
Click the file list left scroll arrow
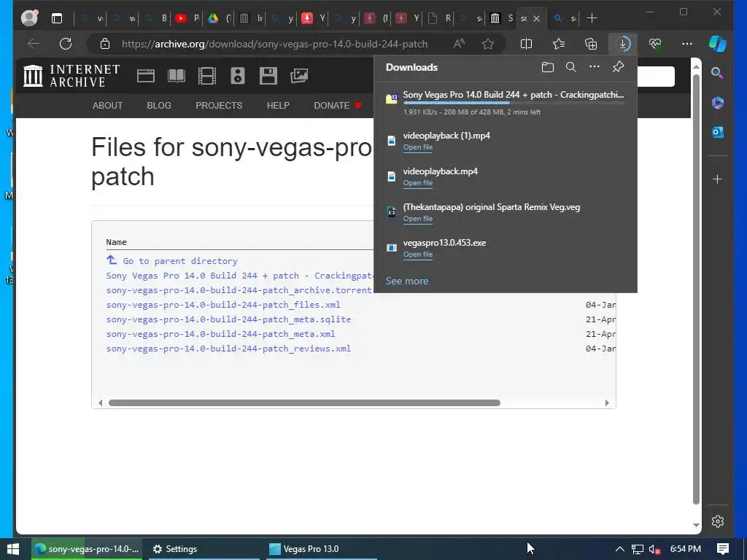point(100,402)
